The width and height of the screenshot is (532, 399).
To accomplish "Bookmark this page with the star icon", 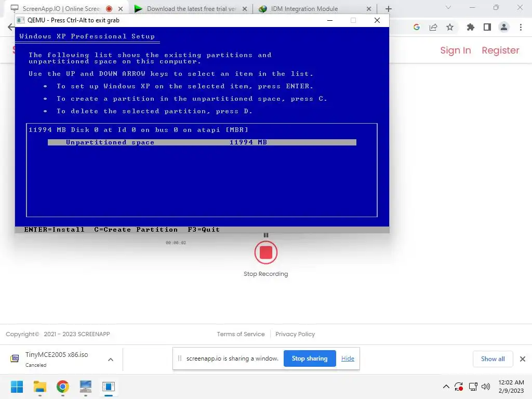I will tap(449, 27).
